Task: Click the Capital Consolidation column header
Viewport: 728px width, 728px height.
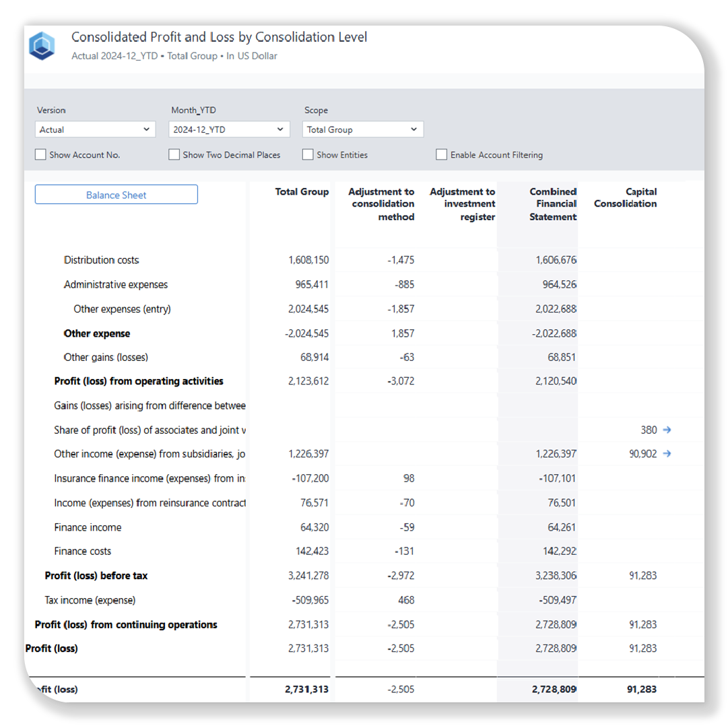Action: (625, 198)
